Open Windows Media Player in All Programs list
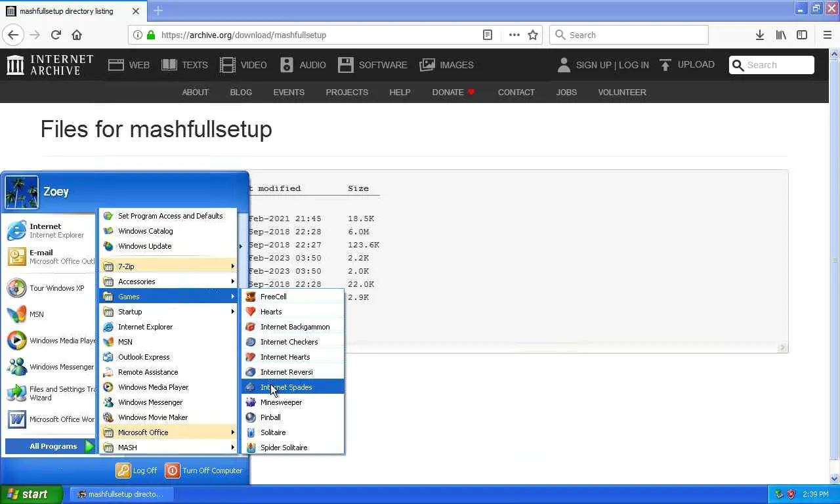 (168, 387)
